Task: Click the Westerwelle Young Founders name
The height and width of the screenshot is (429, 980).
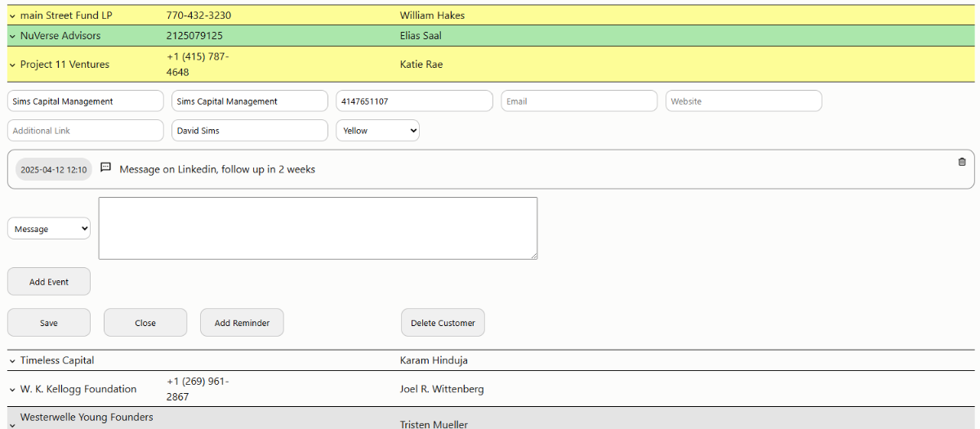Action: click(87, 418)
